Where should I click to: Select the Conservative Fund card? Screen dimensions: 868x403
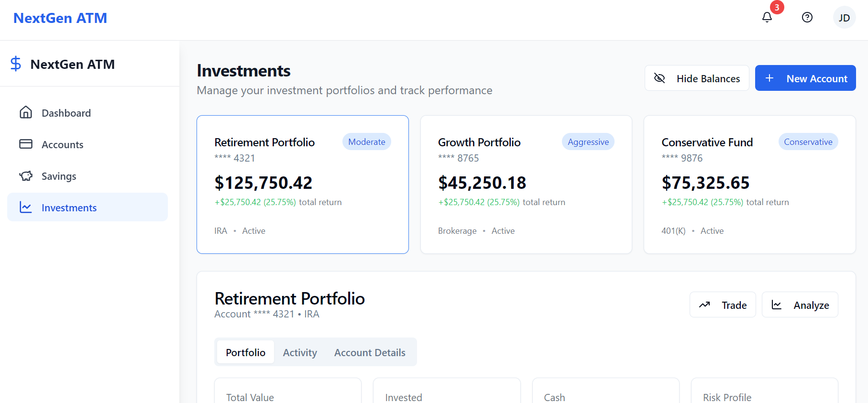[749, 185]
